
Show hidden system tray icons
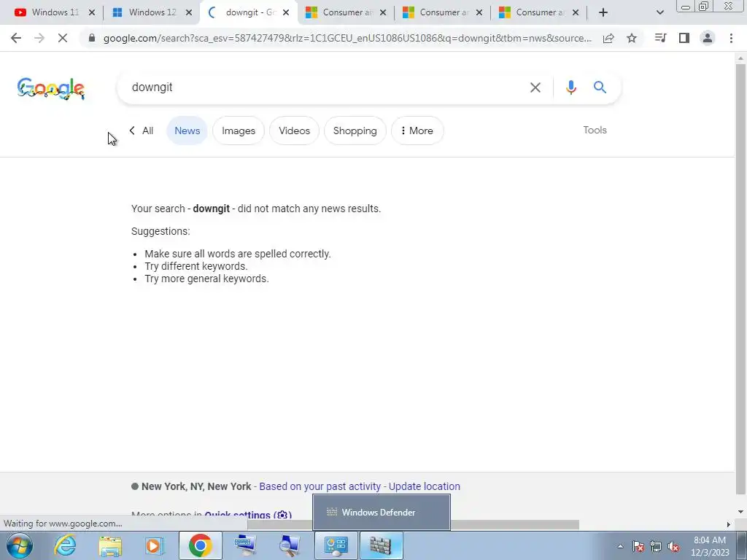point(620,546)
